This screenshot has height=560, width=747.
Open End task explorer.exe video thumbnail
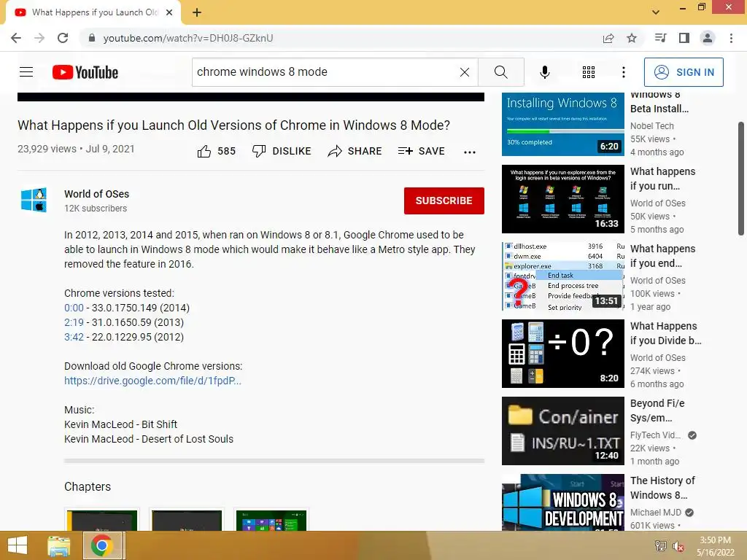tap(562, 276)
